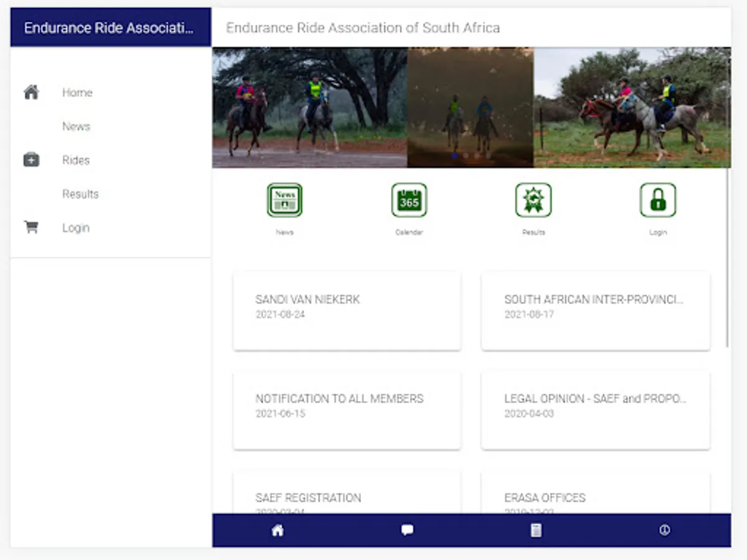Viewport: 747px width, 560px height.
Task: Select News in the side menu
Action: (x=76, y=126)
